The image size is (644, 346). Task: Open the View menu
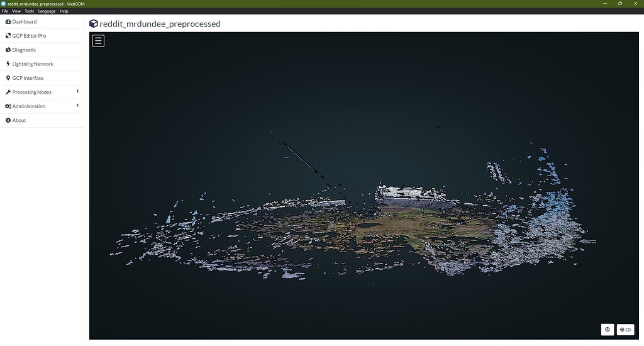pos(16,11)
